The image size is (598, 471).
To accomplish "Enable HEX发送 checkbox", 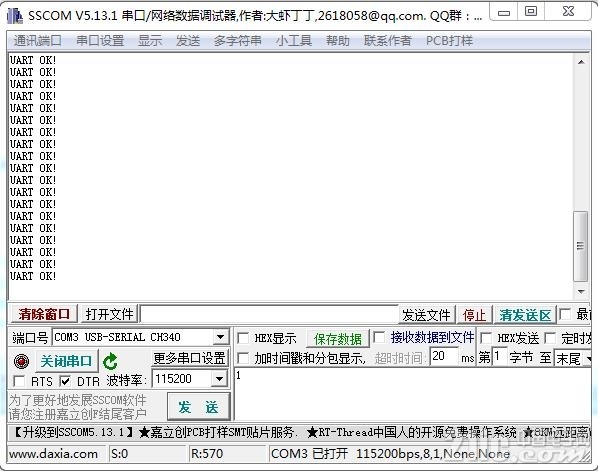I will click(x=485, y=338).
